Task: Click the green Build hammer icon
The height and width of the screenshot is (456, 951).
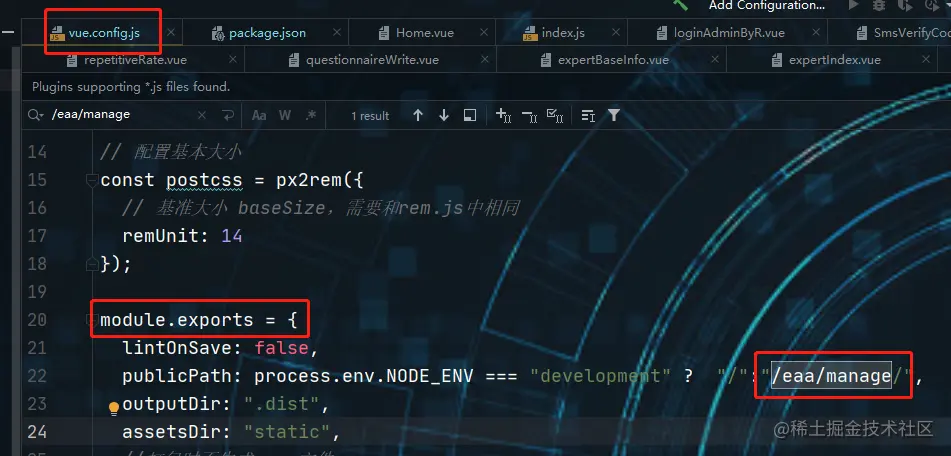Action: 680,5
